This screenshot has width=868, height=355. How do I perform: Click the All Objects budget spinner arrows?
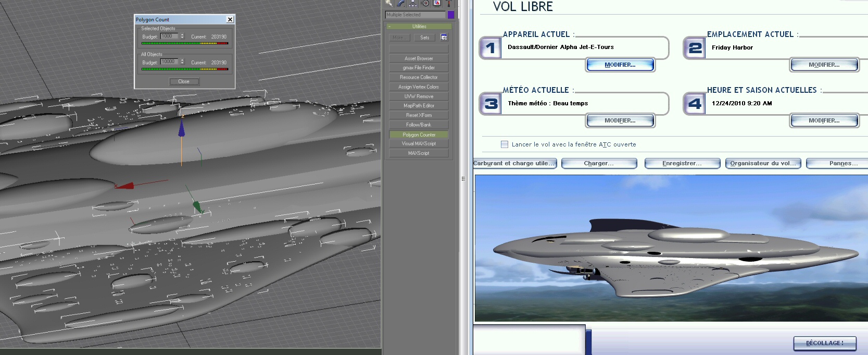pos(182,62)
